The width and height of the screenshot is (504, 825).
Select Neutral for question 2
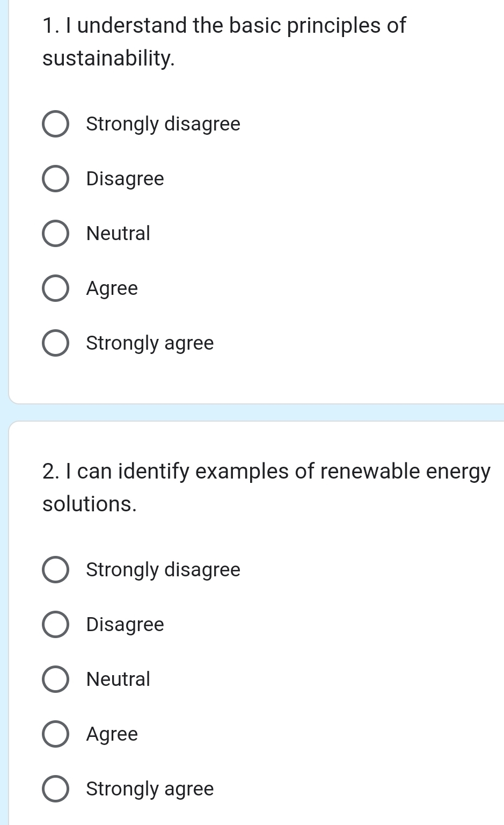point(56,680)
